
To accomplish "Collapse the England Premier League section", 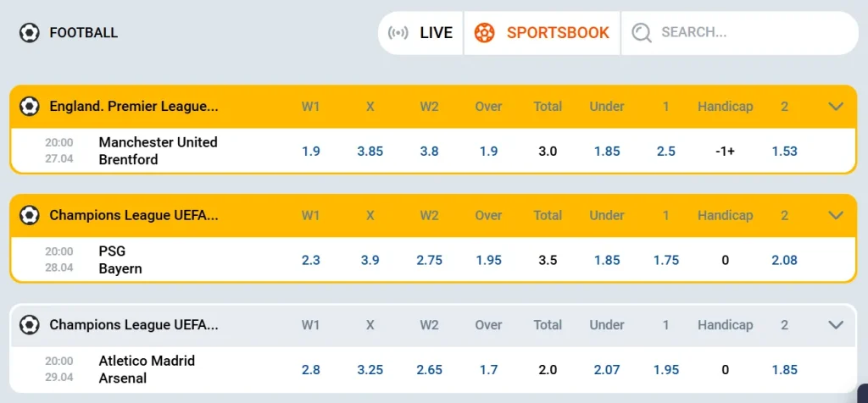I will click(x=836, y=106).
